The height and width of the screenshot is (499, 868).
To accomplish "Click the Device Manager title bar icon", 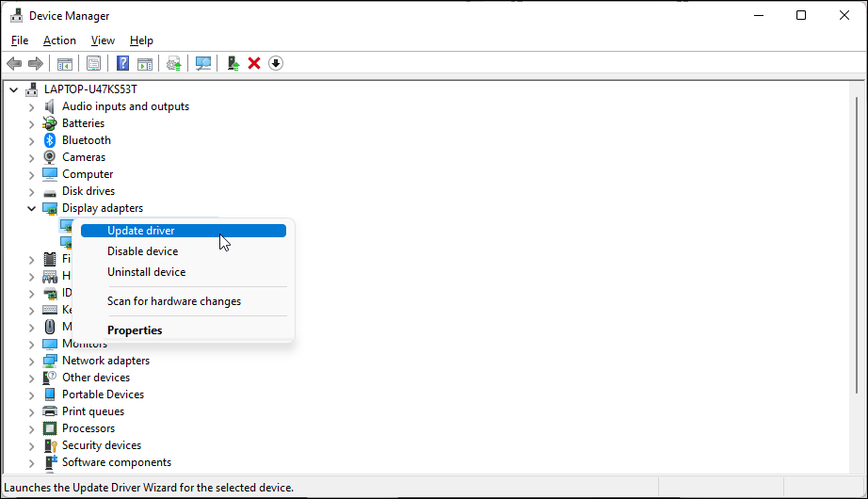I will pyautogui.click(x=17, y=15).
